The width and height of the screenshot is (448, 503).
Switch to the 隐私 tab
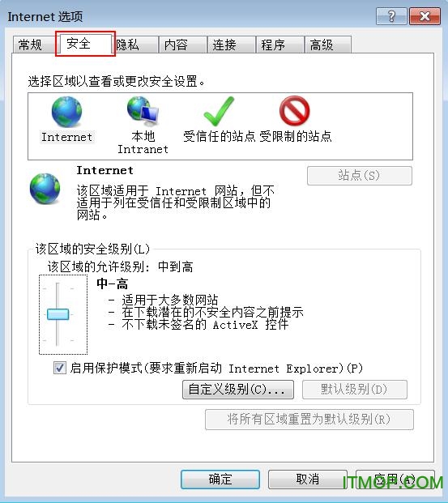134,45
